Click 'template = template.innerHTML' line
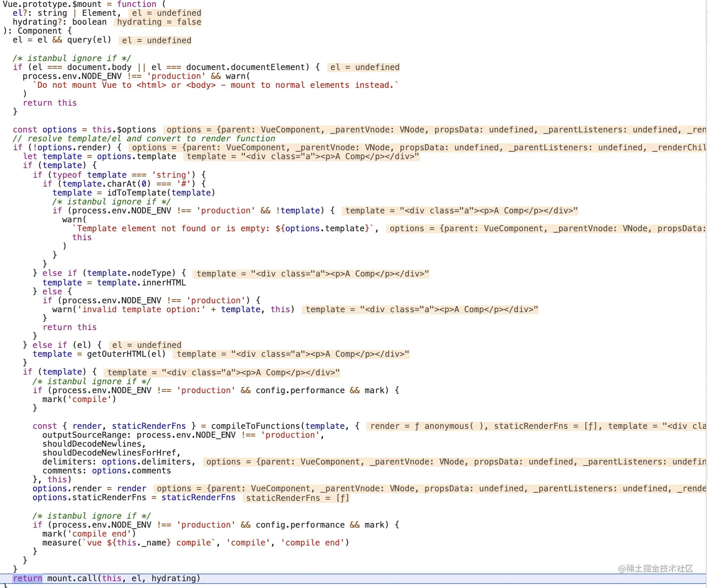The image size is (708, 588). point(114,282)
